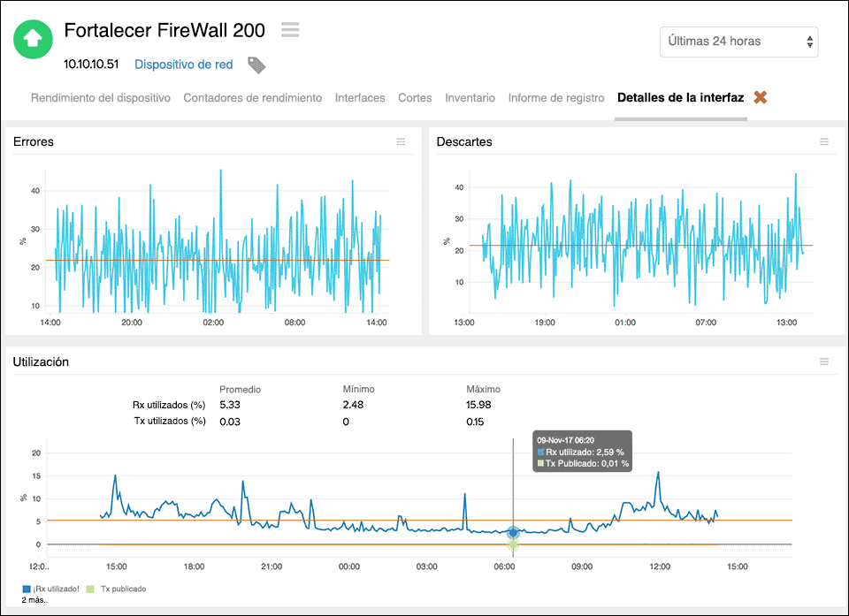Click the Dispositivo de red link

pyautogui.click(x=183, y=65)
